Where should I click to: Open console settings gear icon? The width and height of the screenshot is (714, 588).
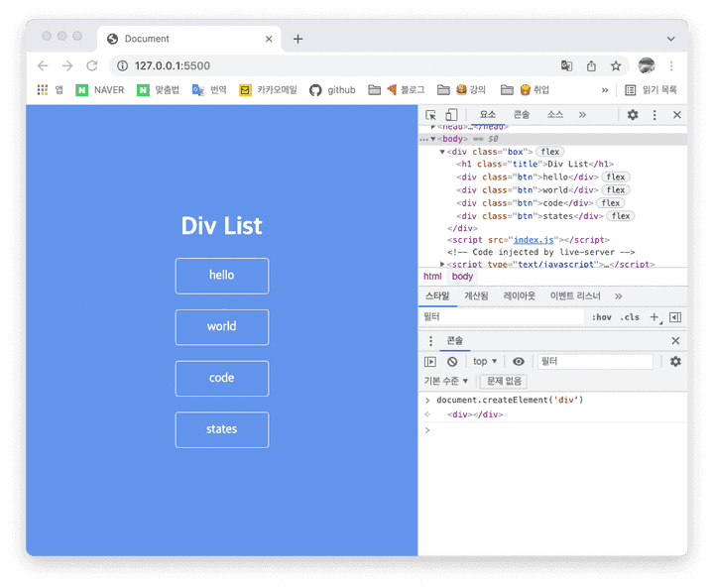coord(675,362)
